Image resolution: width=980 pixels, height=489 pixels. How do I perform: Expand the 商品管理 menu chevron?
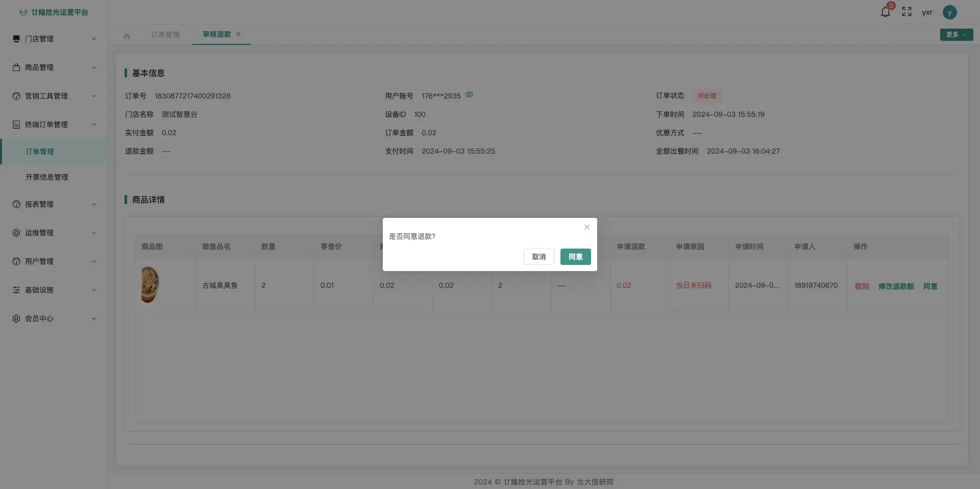94,67
